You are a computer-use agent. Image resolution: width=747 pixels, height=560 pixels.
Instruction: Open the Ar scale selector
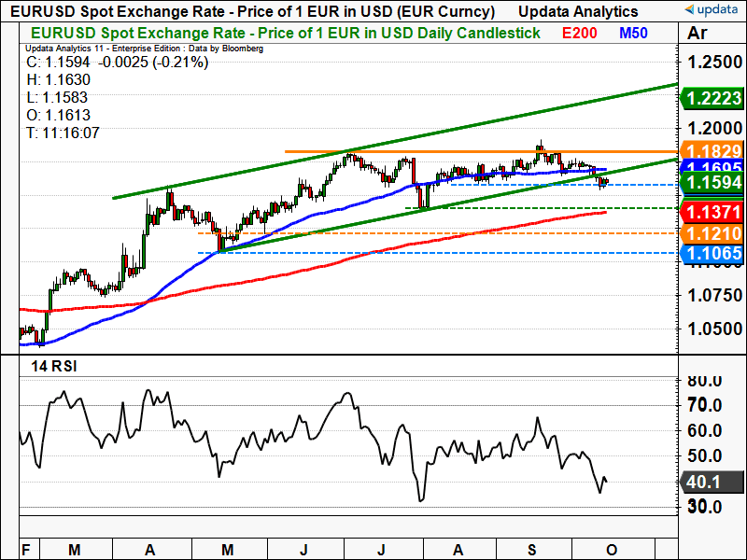click(698, 34)
